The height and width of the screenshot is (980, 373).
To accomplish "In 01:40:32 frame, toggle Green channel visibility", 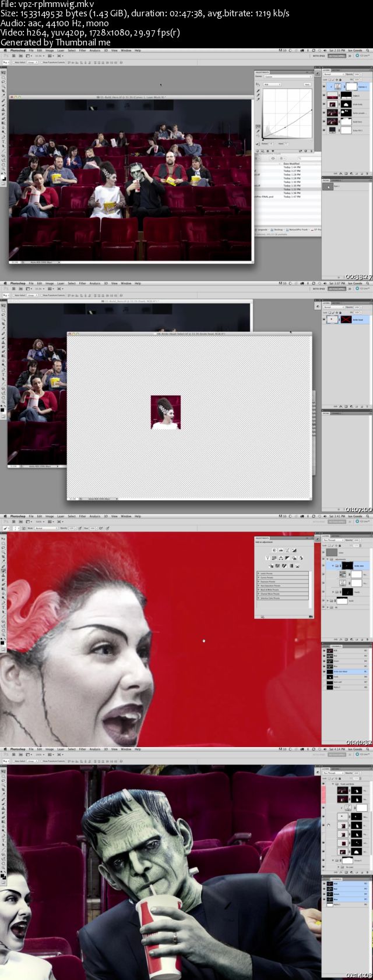I will coord(324,661).
